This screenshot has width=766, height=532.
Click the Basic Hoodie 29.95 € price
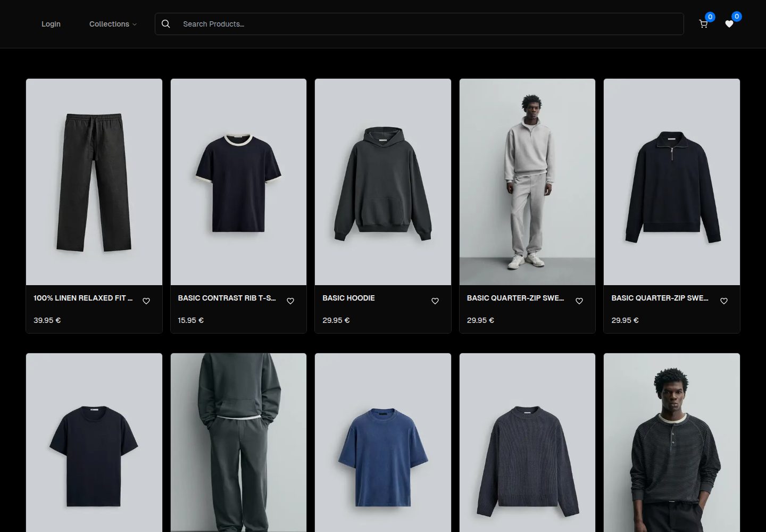point(336,320)
